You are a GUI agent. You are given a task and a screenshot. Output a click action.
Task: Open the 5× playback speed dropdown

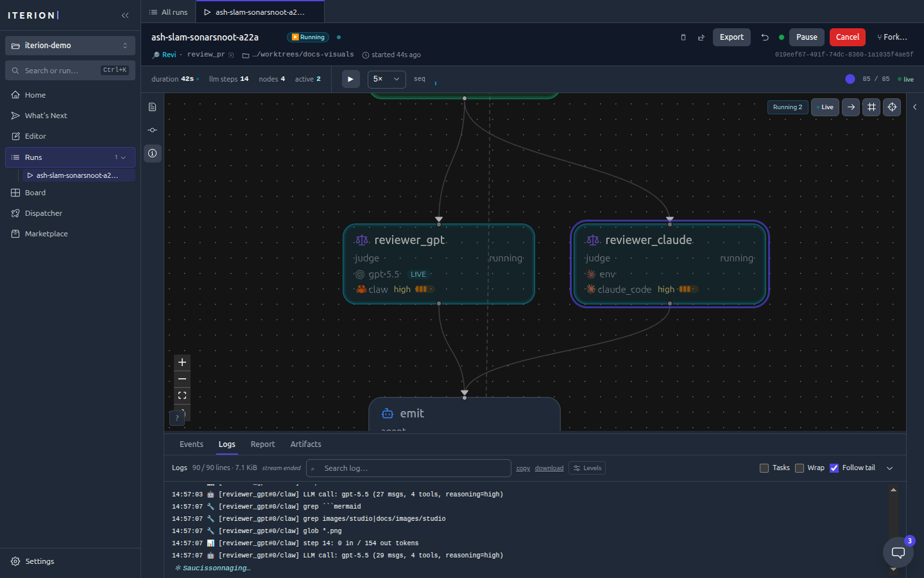coord(387,79)
